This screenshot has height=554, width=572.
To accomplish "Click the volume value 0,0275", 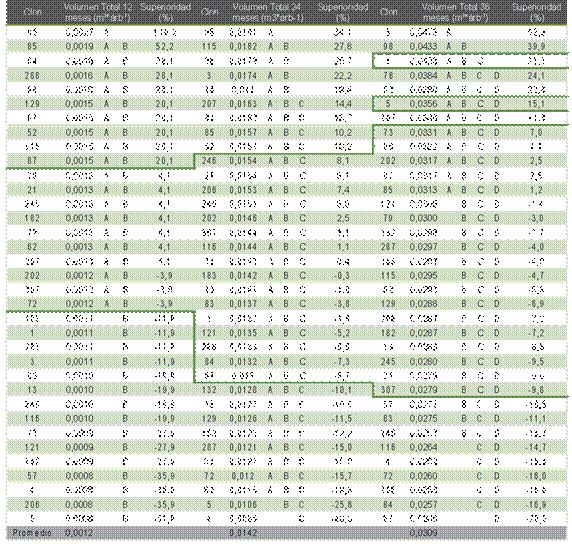I will tap(423, 419).
